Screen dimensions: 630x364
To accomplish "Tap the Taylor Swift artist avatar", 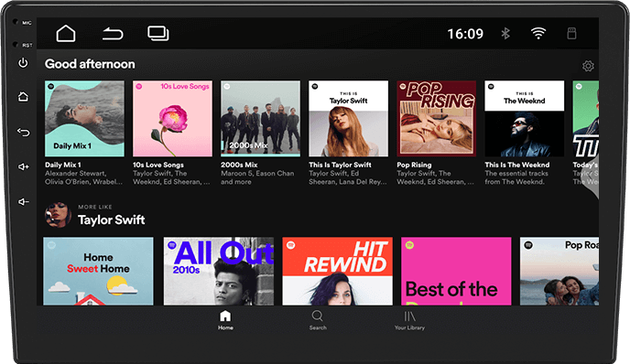I will (58, 215).
